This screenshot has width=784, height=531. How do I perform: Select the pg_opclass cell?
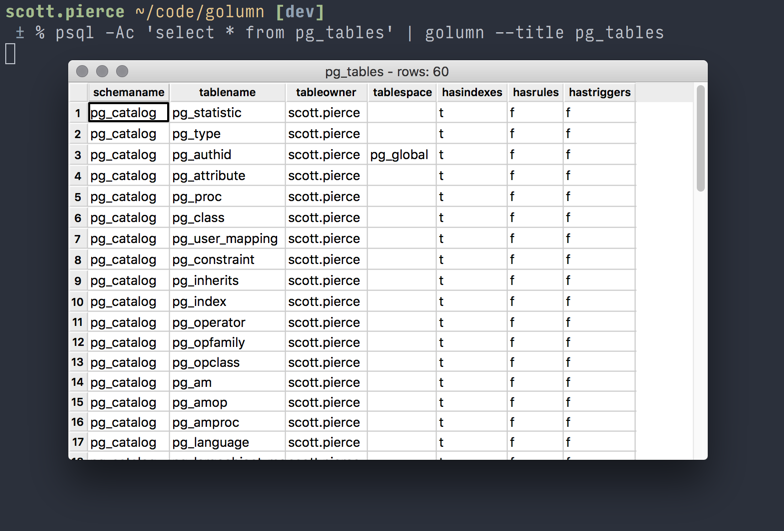[228, 362]
